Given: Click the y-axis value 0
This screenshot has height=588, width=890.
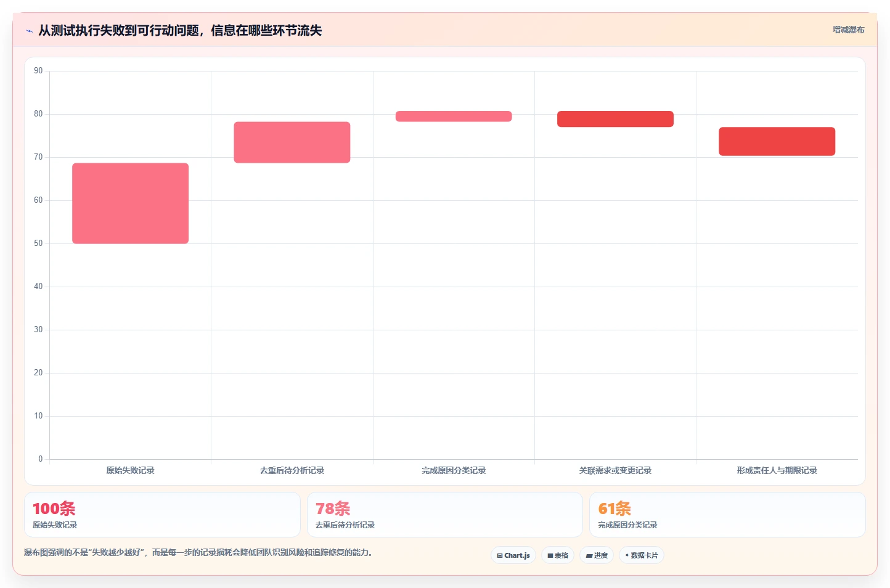Looking at the screenshot, I should pos(41,459).
